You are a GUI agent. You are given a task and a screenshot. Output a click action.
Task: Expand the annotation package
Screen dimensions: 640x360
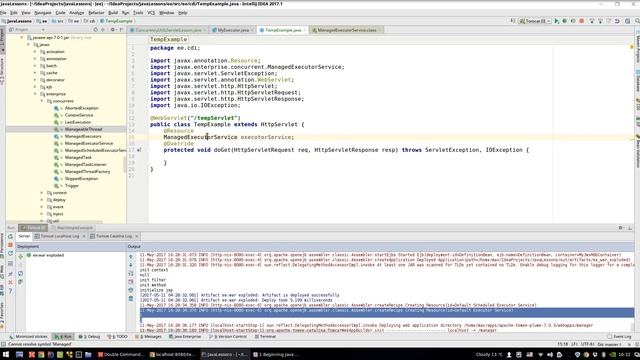[x=35, y=59]
